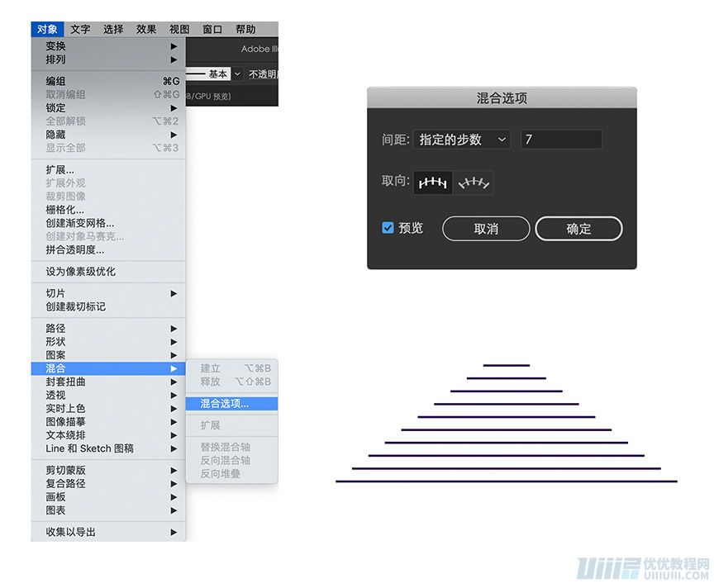Select 创建渐变网格... menu item
719x588 pixels.
[108, 223]
